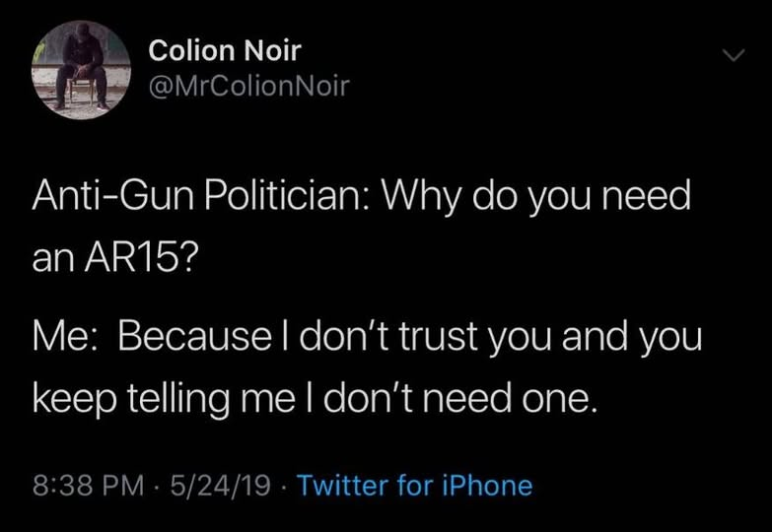Open the "Twitter for iPhone" source link
The image size is (772, 532).
point(414,486)
